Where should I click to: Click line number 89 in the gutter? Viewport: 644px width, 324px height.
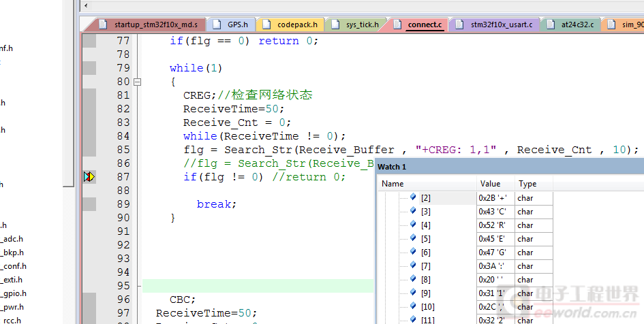123,204
